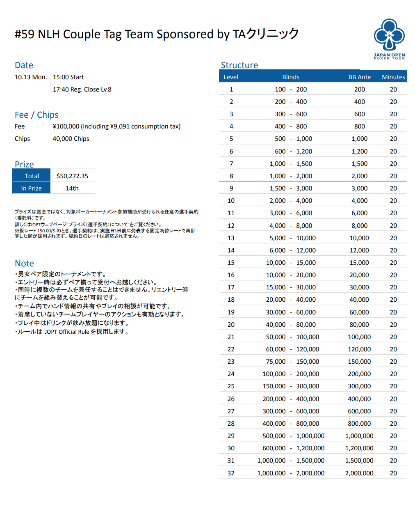
Task: Click the Level column header
Action: coord(231,77)
